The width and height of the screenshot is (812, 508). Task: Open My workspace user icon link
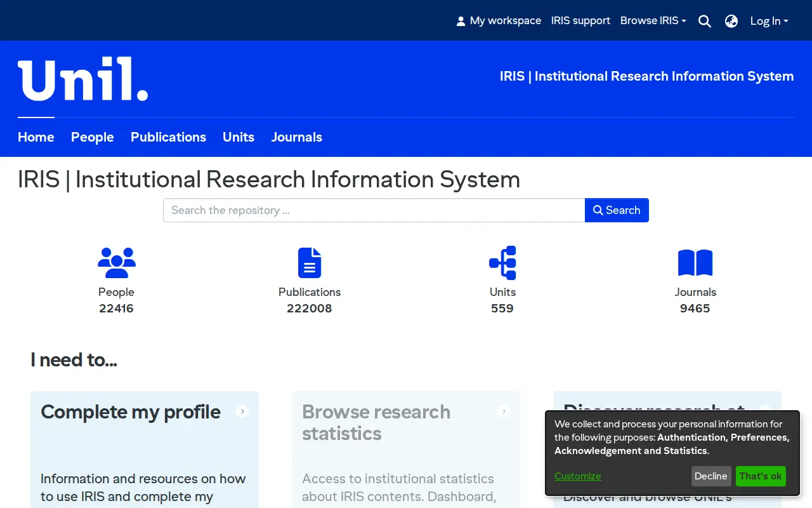pyautogui.click(x=499, y=21)
